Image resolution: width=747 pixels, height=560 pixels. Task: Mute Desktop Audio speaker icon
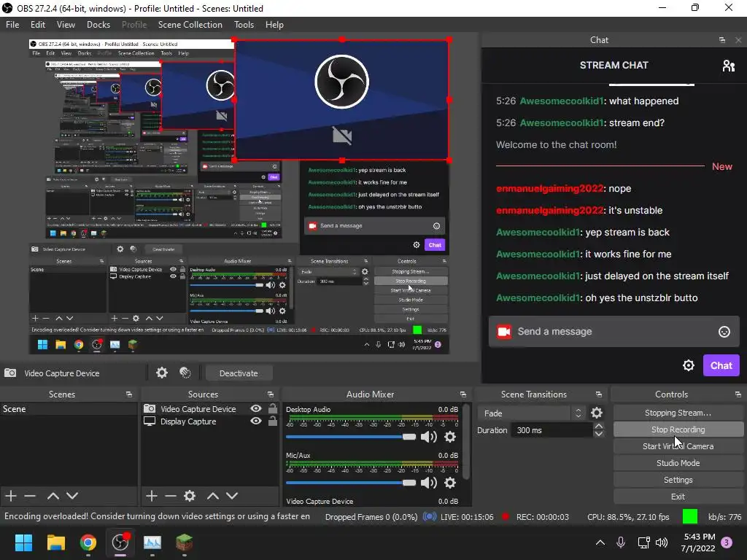click(x=429, y=437)
